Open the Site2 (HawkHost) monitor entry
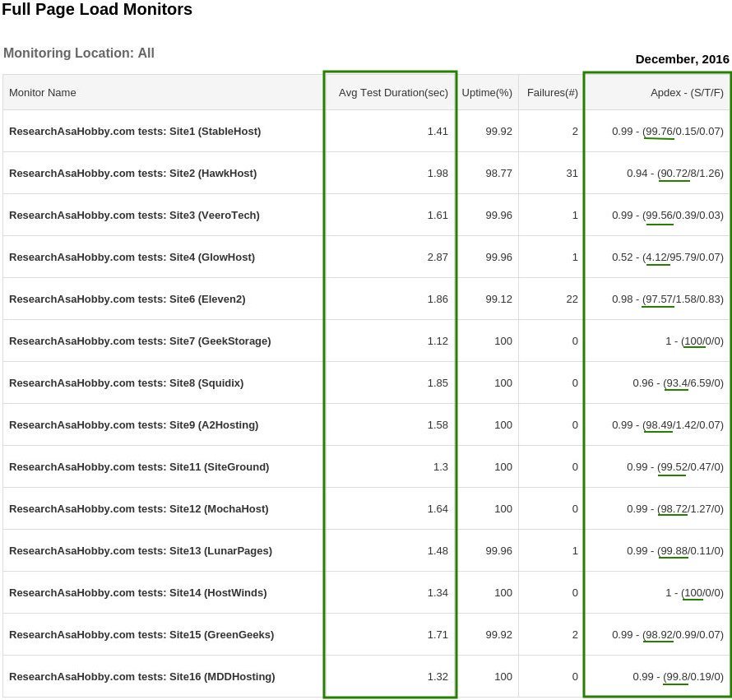Viewport: 732px width, 700px height. pos(132,173)
